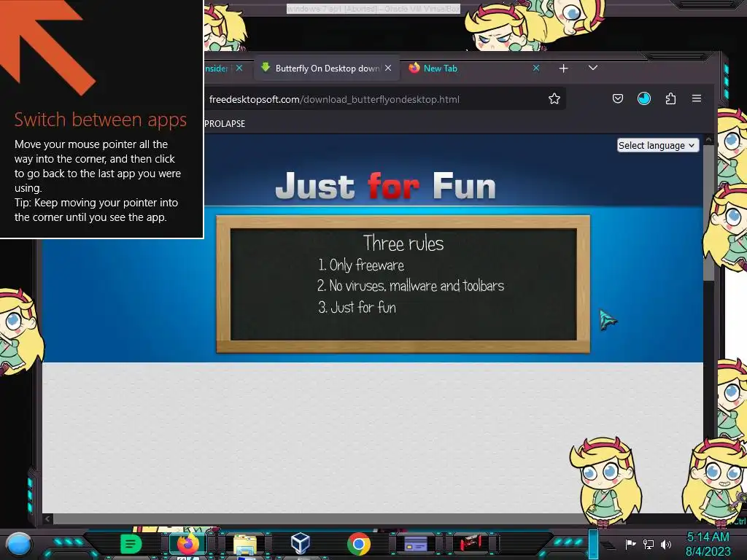The image size is (747, 560).
Task: Click the '3. Just for fun' rule text
Action: (x=357, y=308)
